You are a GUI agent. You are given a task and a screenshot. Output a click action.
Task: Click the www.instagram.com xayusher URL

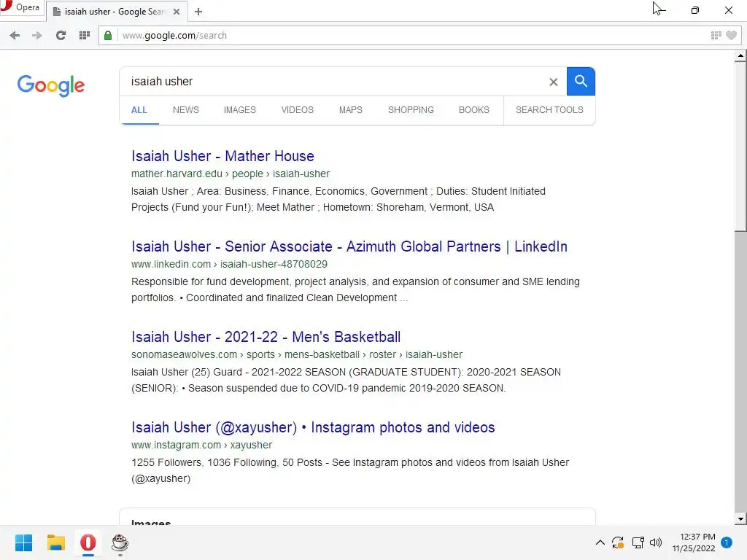(201, 446)
